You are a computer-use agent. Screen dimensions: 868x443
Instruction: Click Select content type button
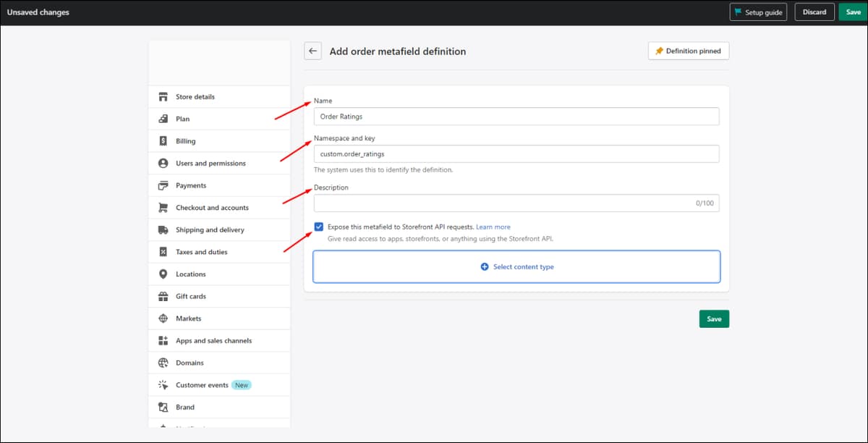[516, 267]
